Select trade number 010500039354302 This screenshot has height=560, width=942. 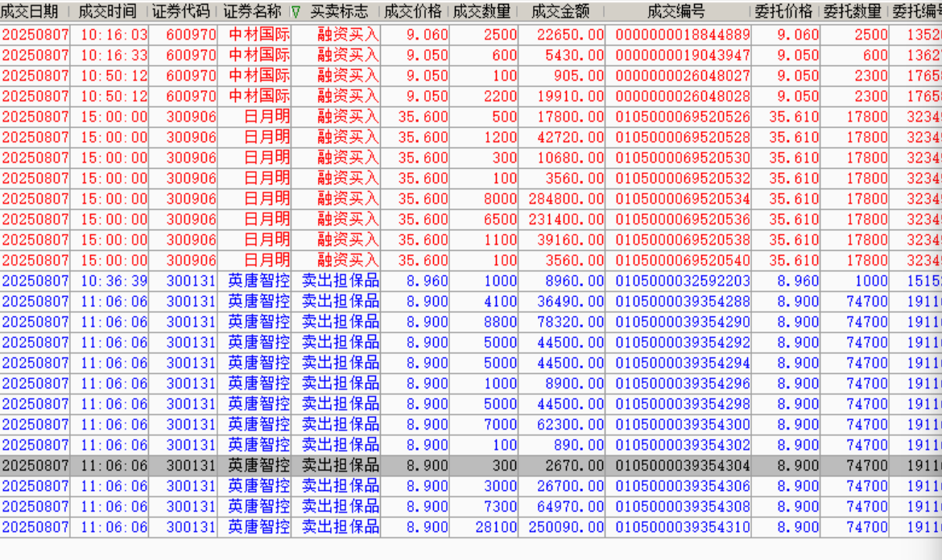pyautogui.click(x=683, y=445)
